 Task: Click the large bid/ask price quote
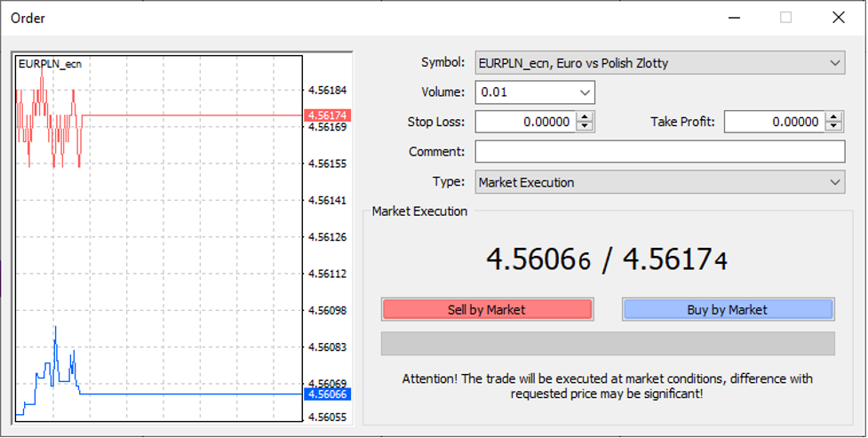(x=607, y=259)
